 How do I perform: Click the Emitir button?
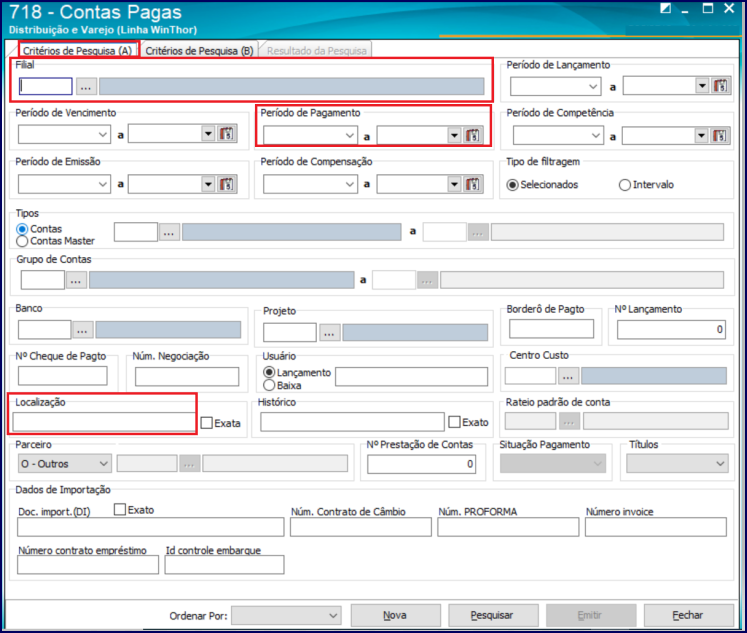591,615
